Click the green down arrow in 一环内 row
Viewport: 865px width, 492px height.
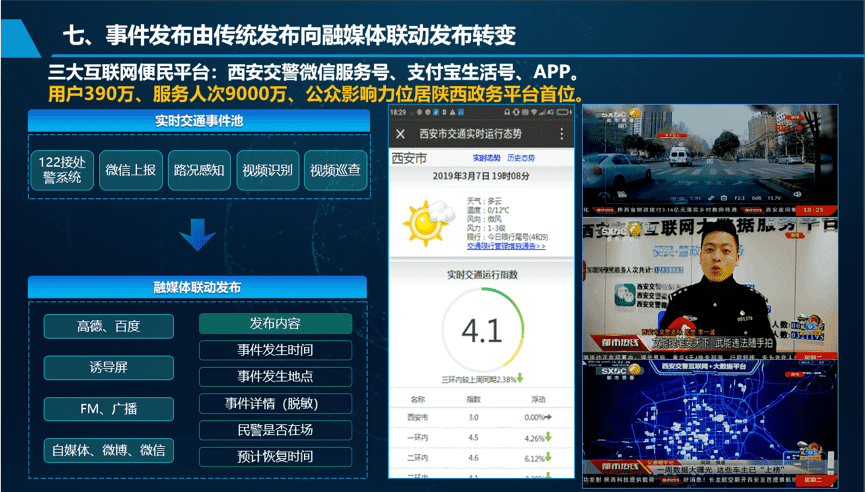click(548, 437)
